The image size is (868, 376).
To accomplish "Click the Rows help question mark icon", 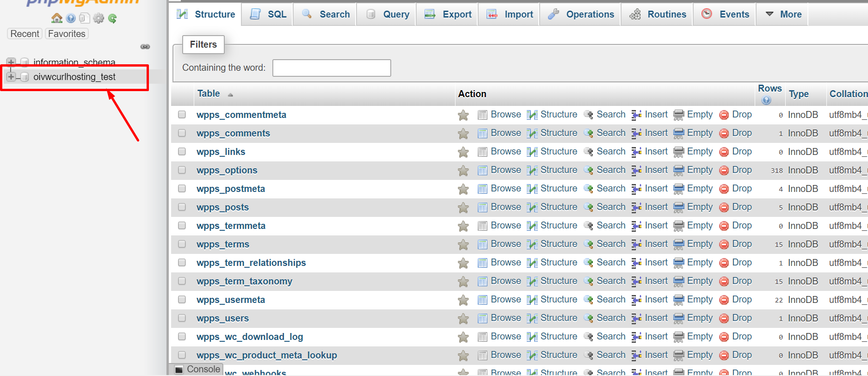I will (x=766, y=100).
